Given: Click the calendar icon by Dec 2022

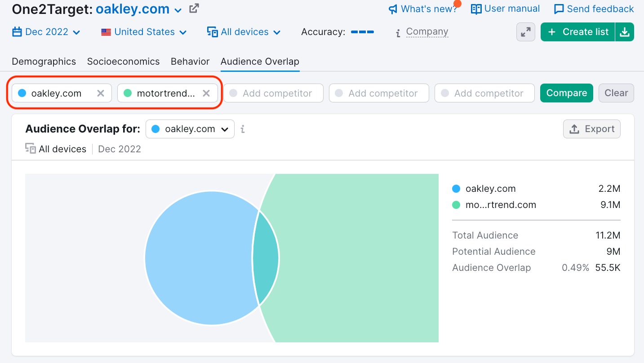Looking at the screenshot, I should click(17, 32).
